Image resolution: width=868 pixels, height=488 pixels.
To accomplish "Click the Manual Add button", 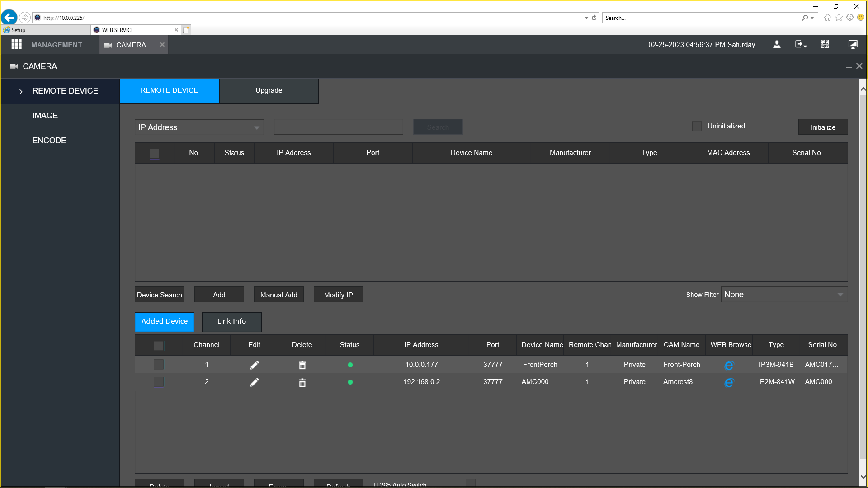I will pos(278,295).
